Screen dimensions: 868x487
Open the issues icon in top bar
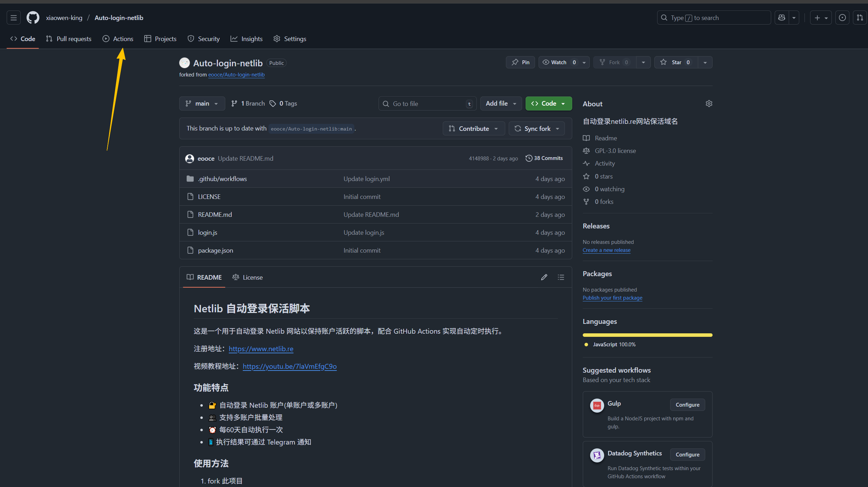pos(842,18)
